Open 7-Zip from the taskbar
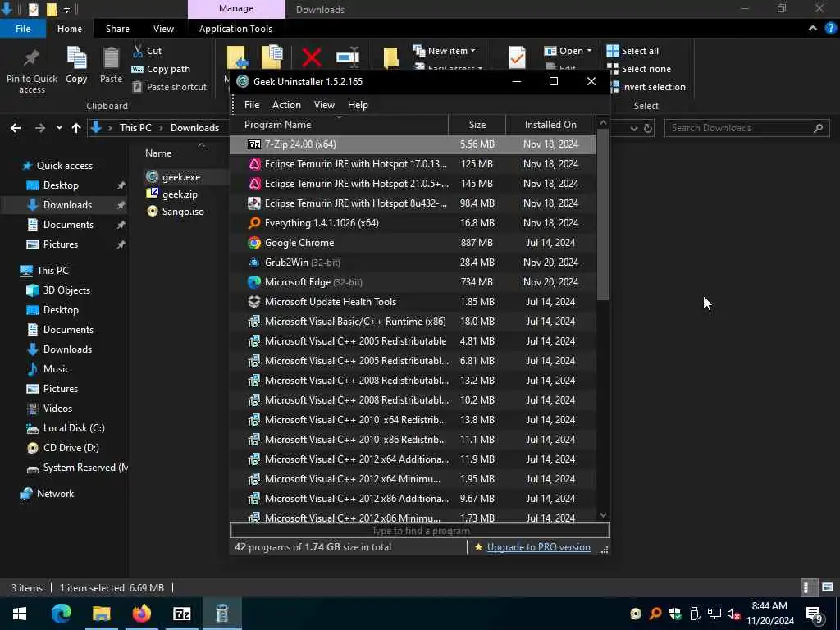 (x=181, y=614)
